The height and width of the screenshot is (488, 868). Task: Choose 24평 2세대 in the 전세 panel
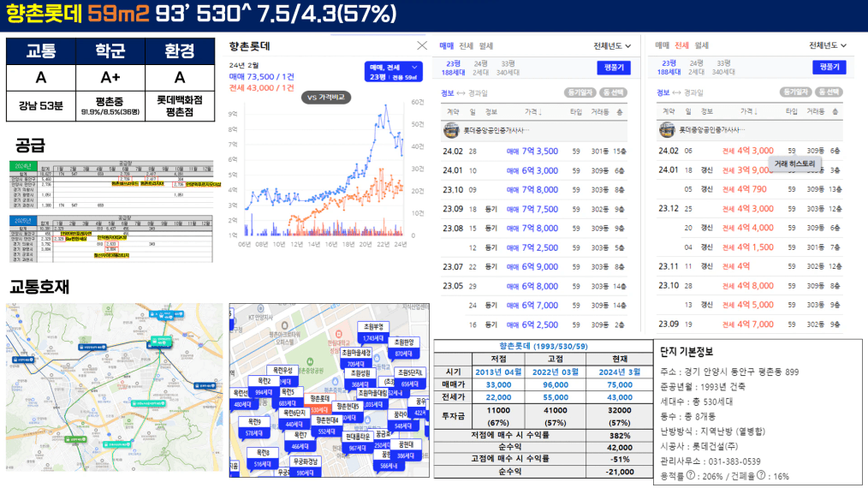click(x=697, y=68)
